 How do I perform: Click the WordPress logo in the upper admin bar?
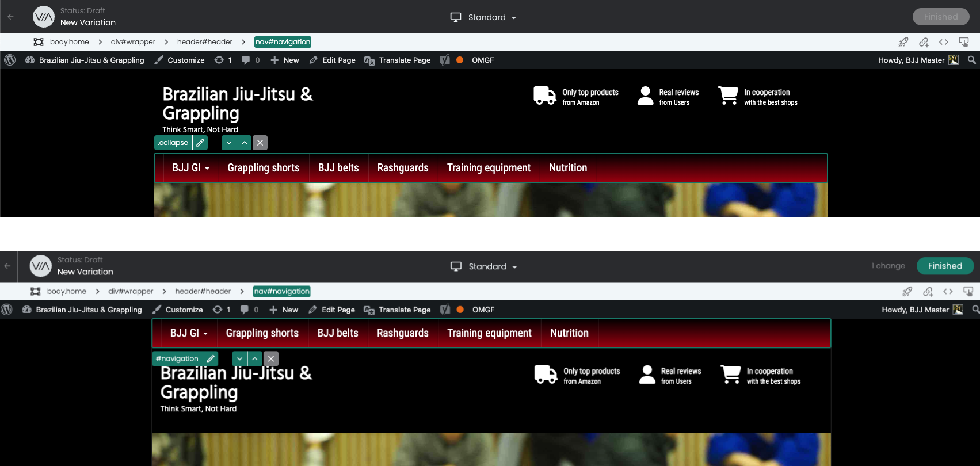(10, 60)
